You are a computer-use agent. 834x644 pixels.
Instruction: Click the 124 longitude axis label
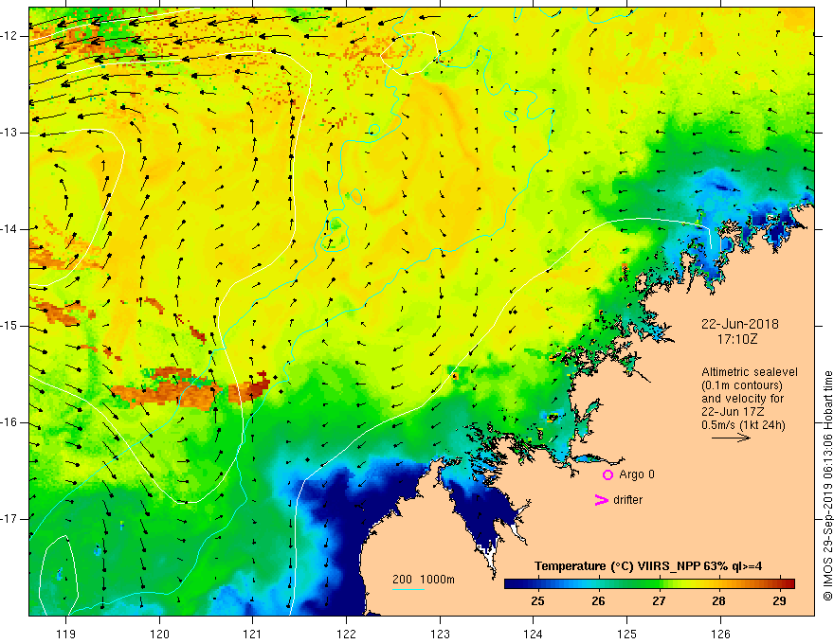[534, 634]
